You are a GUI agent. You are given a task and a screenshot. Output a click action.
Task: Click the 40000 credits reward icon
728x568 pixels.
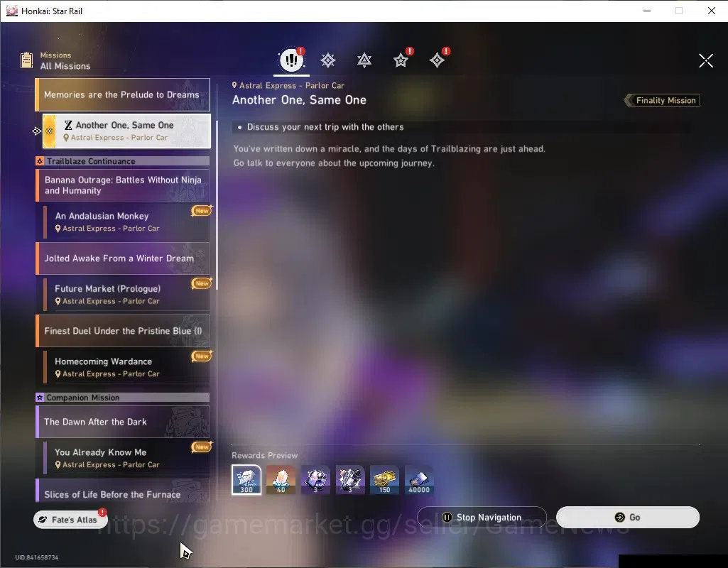click(x=419, y=479)
